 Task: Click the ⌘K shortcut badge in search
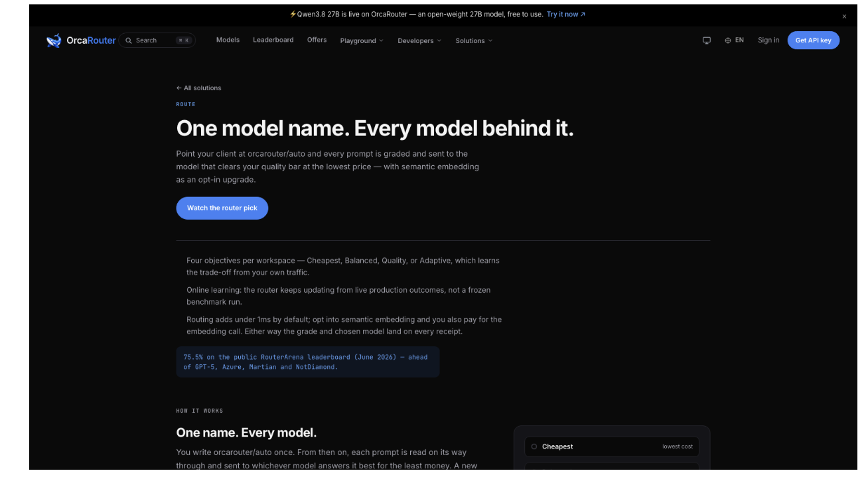(184, 40)
